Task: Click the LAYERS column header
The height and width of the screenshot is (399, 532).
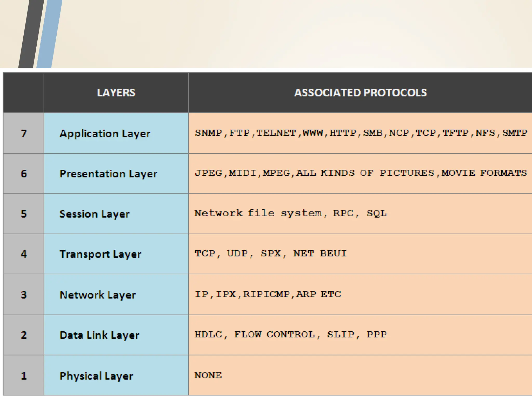Action: tap(116, 93)
